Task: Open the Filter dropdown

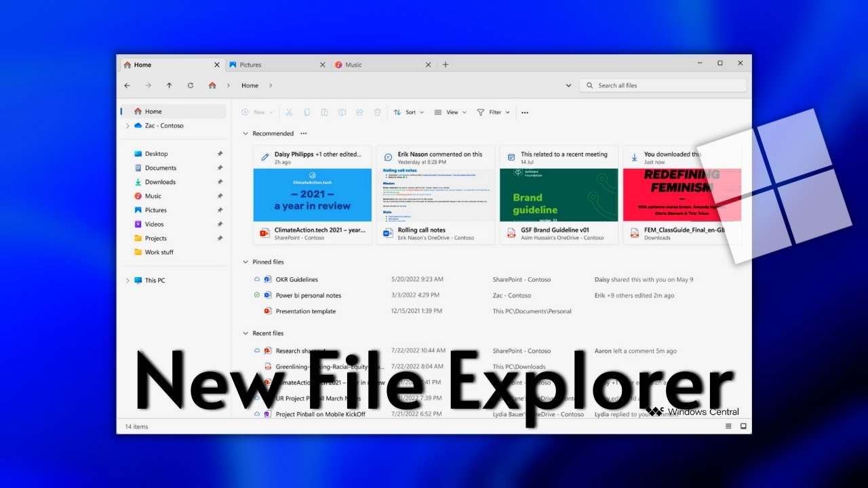Action: [x=493, y=113]
